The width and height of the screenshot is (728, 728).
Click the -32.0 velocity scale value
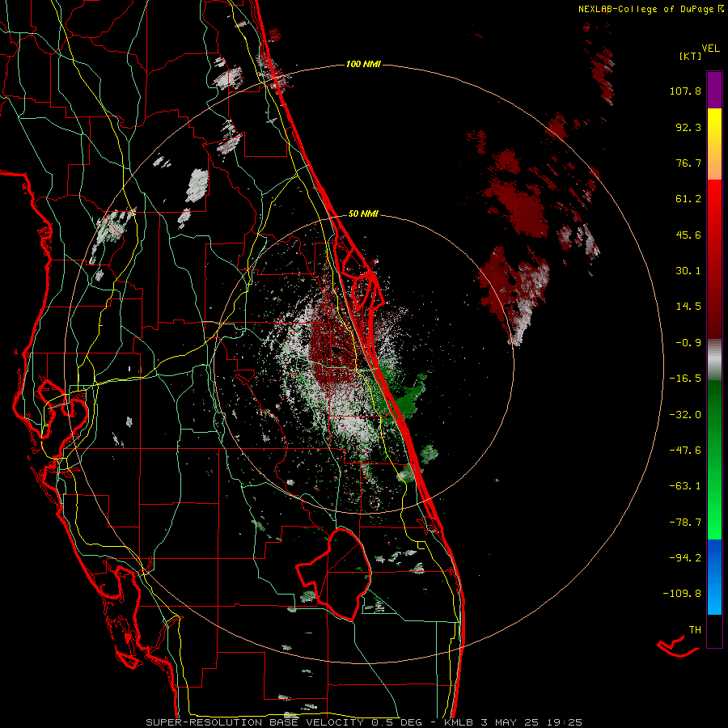coord(685,415)
